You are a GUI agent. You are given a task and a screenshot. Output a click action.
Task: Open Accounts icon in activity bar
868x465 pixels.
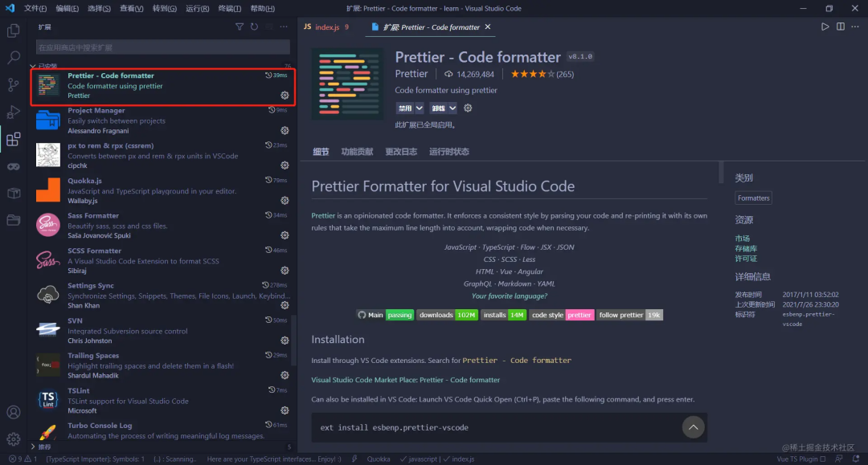[14, 413]
